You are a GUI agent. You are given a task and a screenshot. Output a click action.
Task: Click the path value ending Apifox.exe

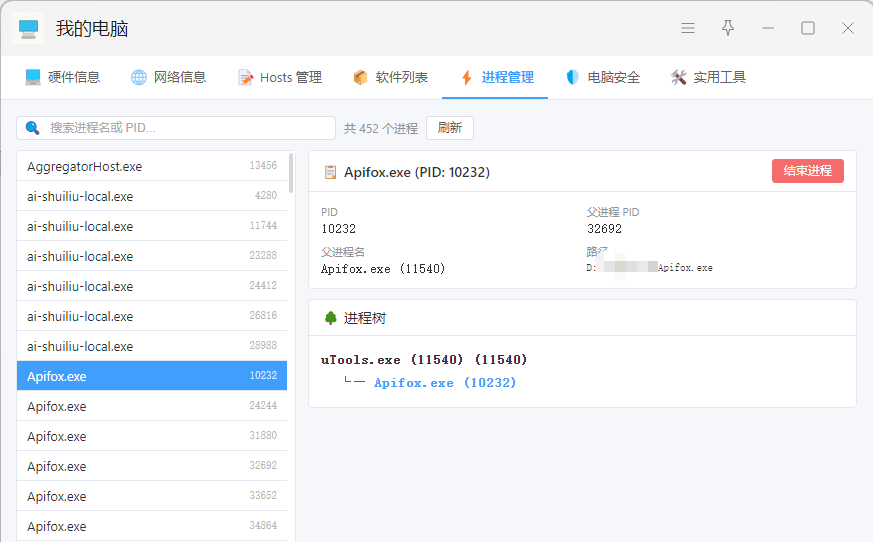(649, 268)
